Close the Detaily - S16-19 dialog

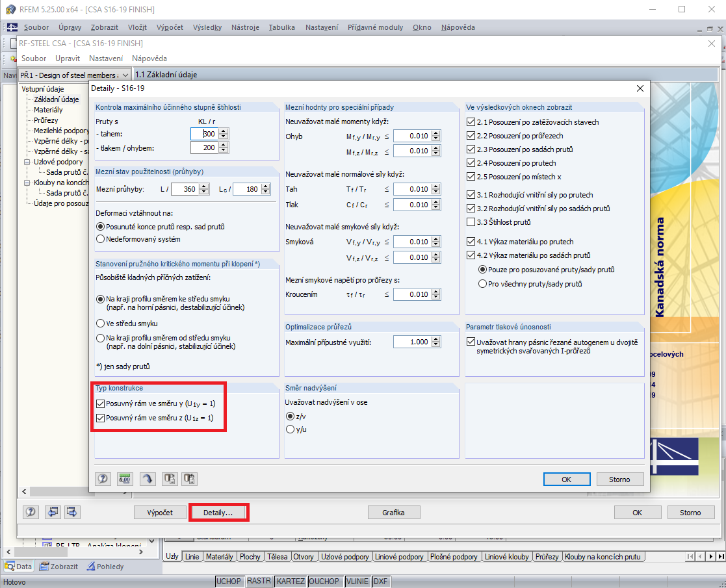(x=640, y=88)
